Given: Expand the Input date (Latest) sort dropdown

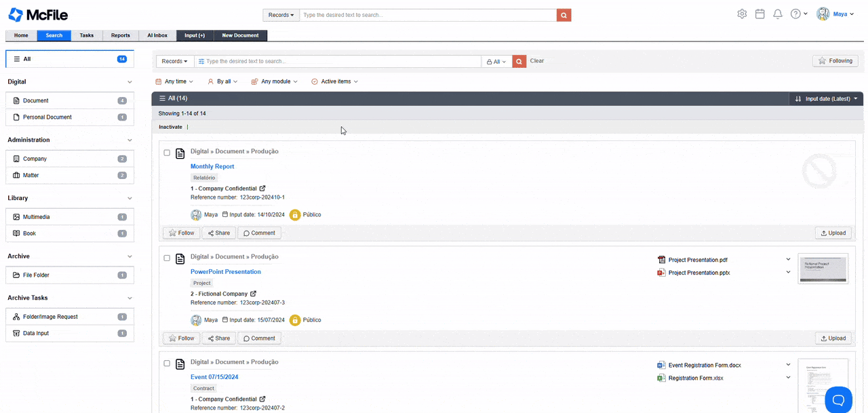Looking at the screenshot, I should click(x=825, y=98).
